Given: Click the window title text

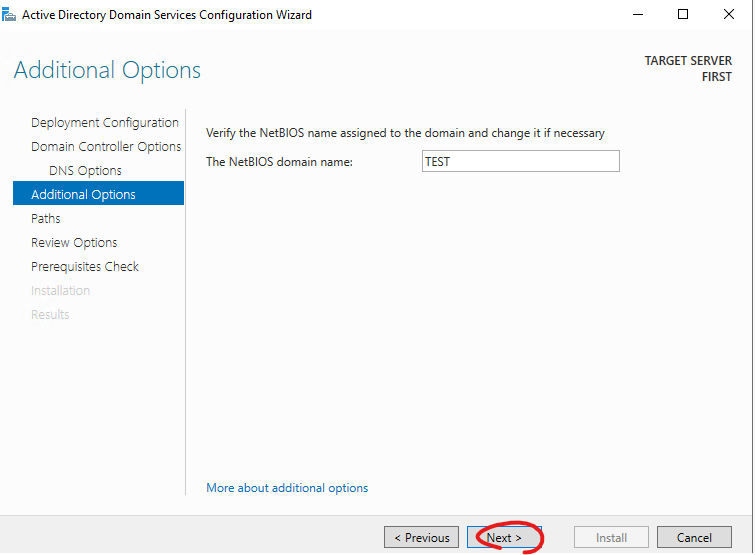Looking at the screenshot, I should 167,15.
